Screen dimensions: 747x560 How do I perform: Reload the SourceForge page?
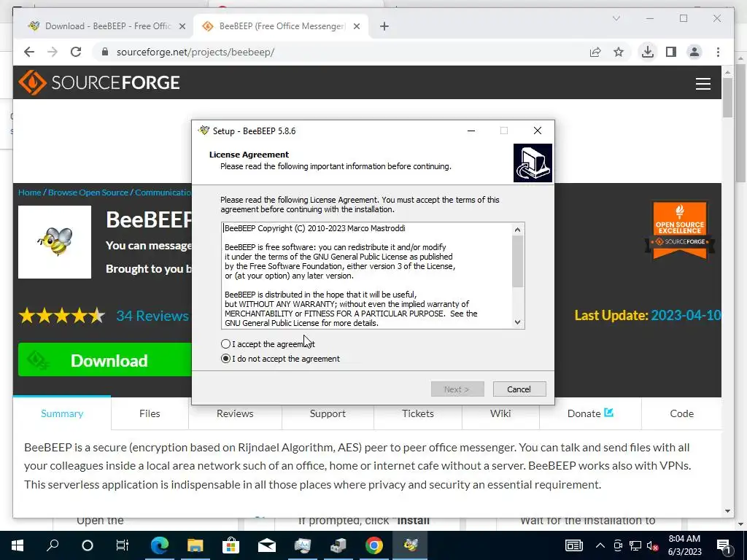(76, 52)
